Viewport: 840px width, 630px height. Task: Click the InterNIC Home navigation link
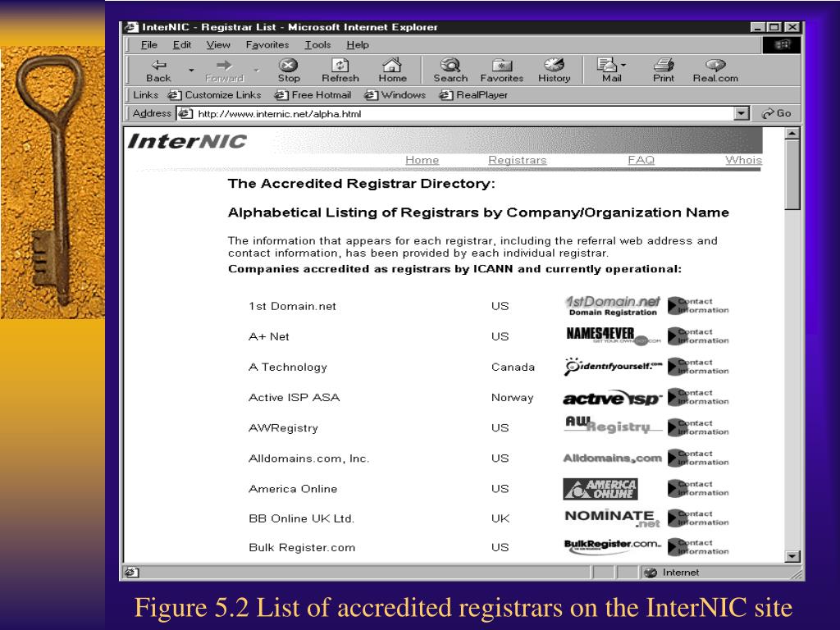click(422, 160)
